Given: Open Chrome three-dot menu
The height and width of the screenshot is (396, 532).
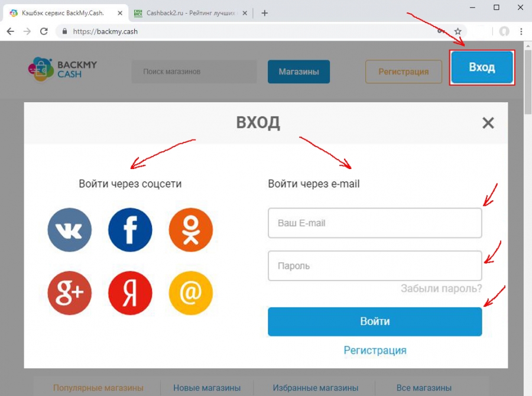Looking at the screenshot, I should point(521,31).
